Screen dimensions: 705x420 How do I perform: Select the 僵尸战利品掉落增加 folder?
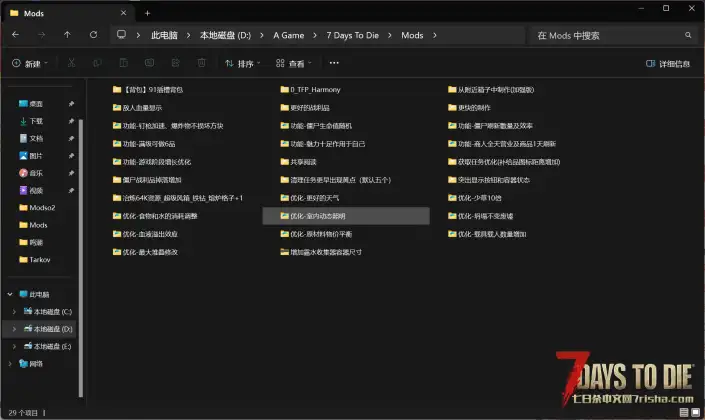[147, 180]
